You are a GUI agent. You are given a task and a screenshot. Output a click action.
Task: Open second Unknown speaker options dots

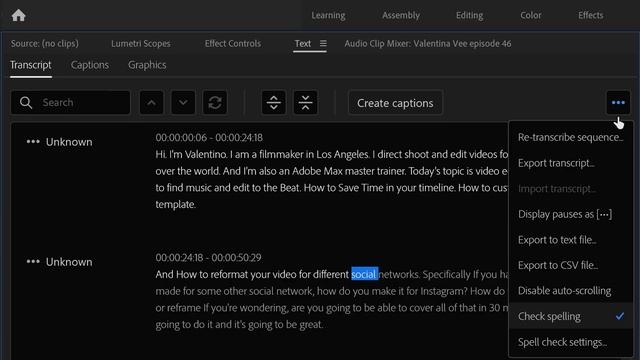[33, 262]
